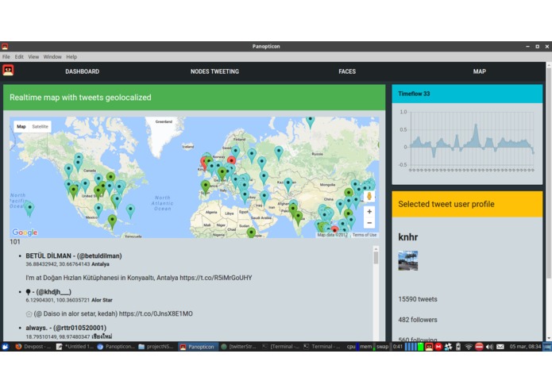Select the green marker over India
Image resolution: width=552 pixels, height=392 pixels.
[x=298, y=217]
